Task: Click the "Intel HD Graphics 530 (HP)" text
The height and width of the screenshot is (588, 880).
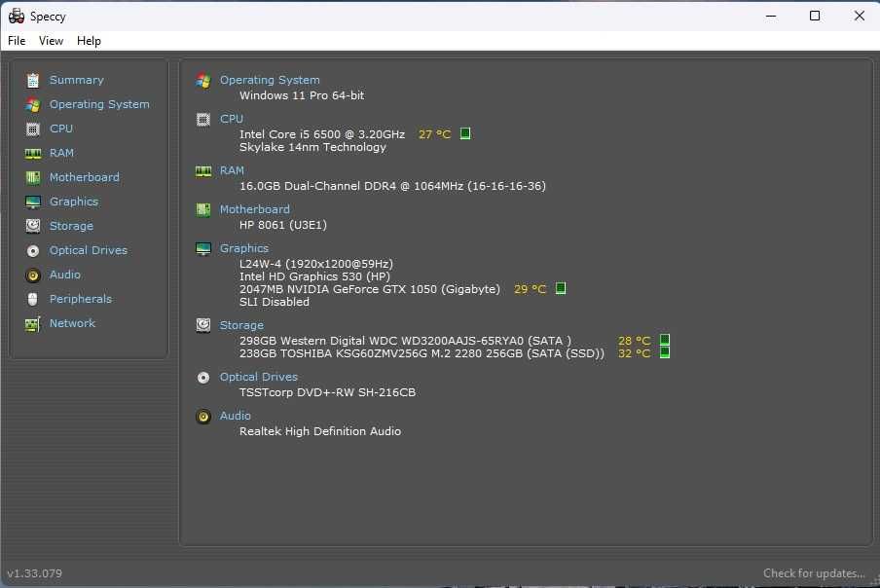Action: [x=314, y=276]
